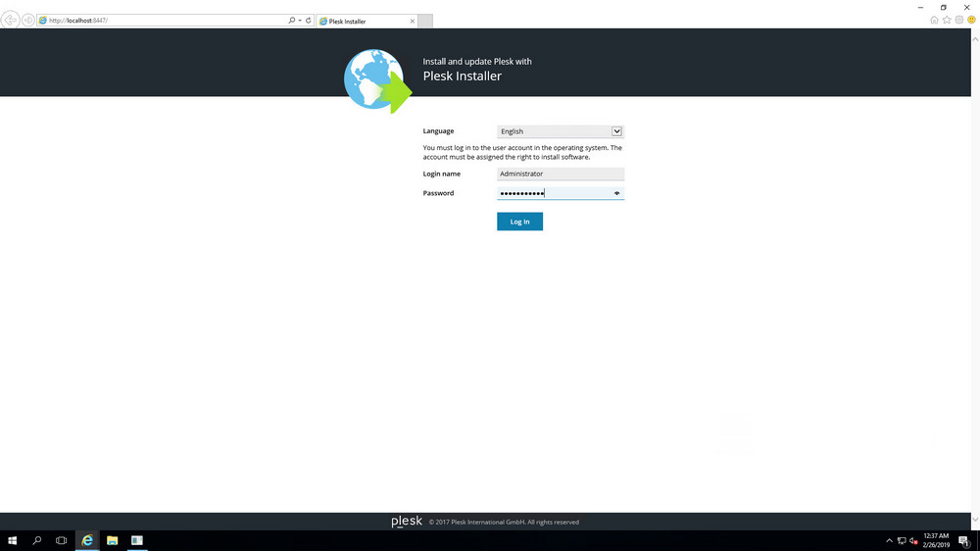Screen dimensions: 980x551
Task: Open the Action Center notifications icon
Action: coord(963,541)
